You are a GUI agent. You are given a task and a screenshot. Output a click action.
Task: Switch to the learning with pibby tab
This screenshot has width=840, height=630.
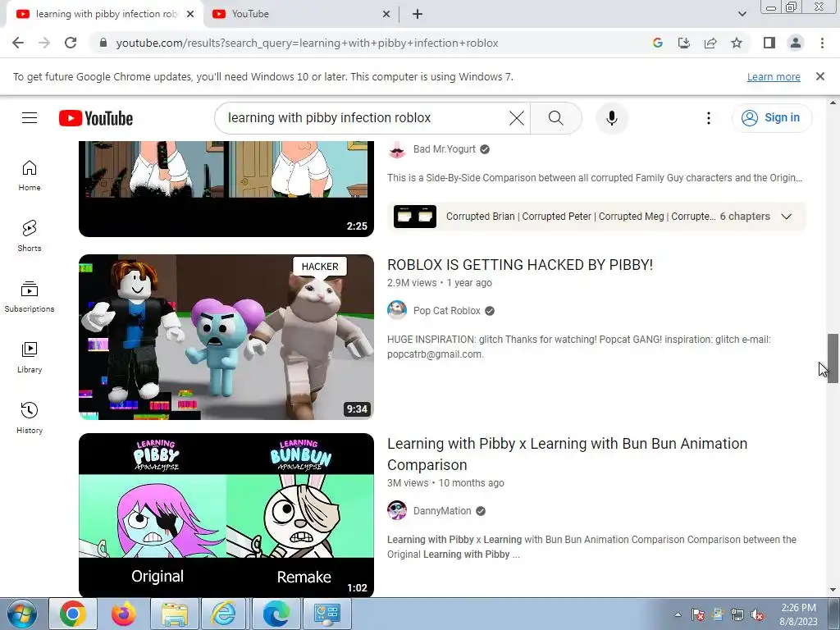click(x=104, y=14)
